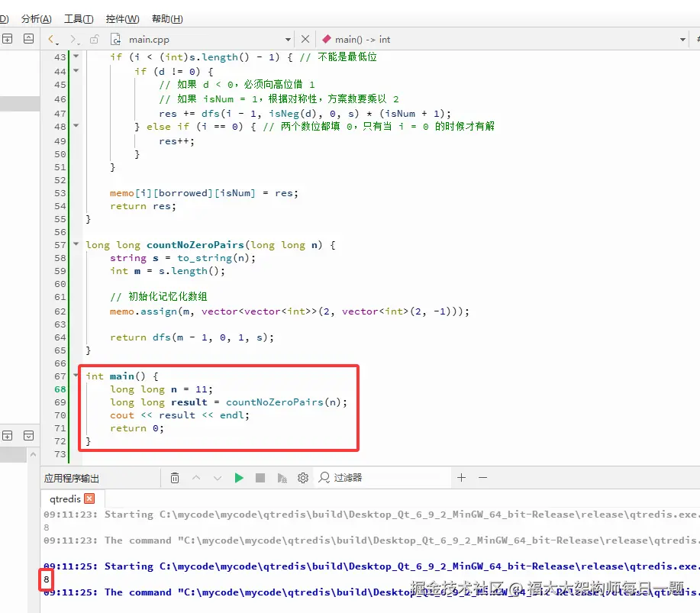Open the main() -> int symbol dropdown

click(x=682, y=40)
